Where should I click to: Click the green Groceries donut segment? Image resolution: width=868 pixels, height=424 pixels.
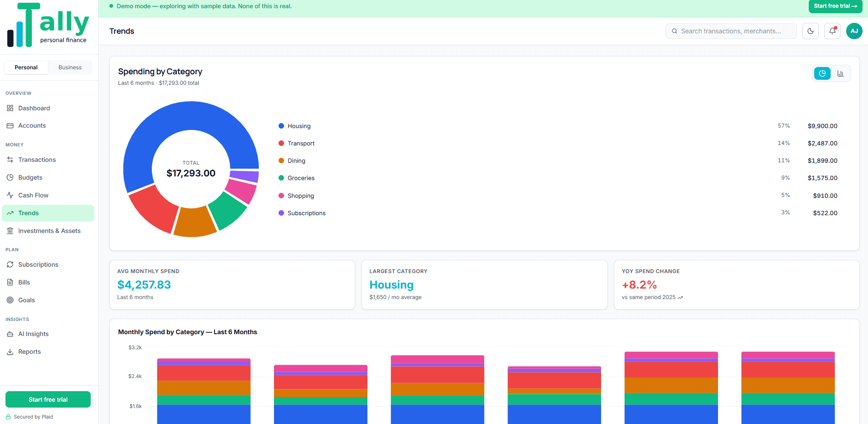click(228, 210)
